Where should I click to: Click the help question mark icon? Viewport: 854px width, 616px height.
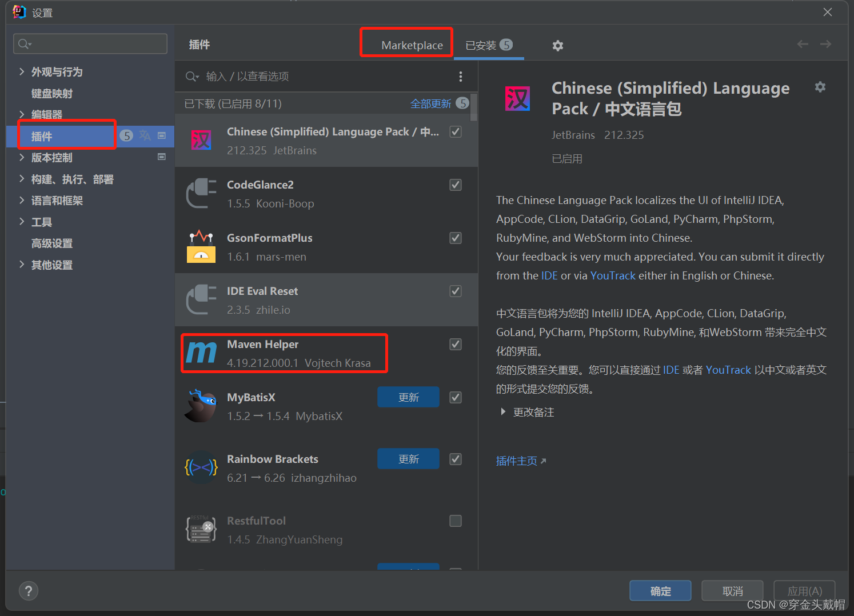(29, 590)
